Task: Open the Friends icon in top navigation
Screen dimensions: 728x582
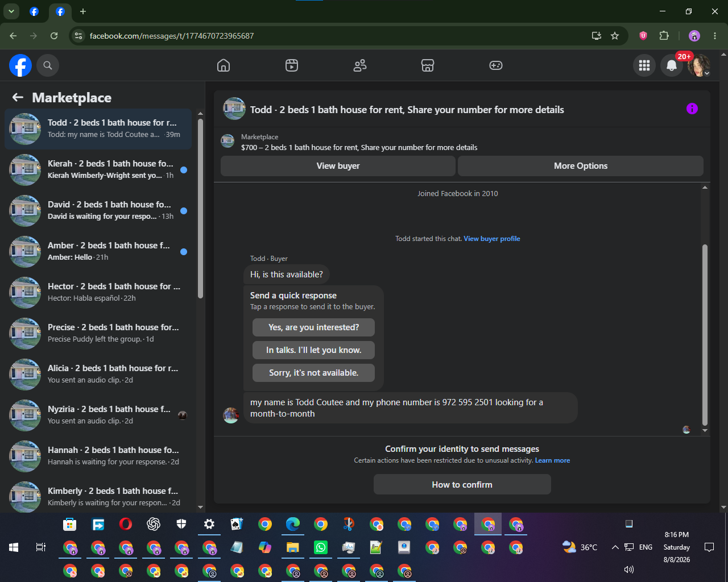Action: click(x=360, y=65)
